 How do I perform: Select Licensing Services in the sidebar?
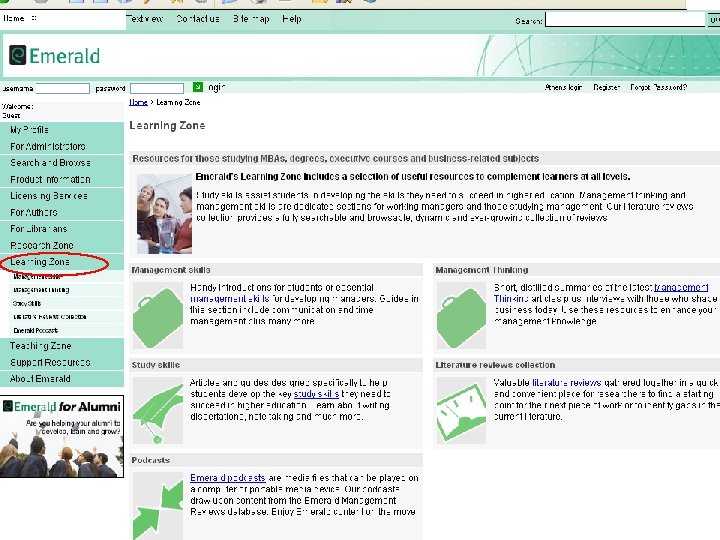tap(62, 196)
